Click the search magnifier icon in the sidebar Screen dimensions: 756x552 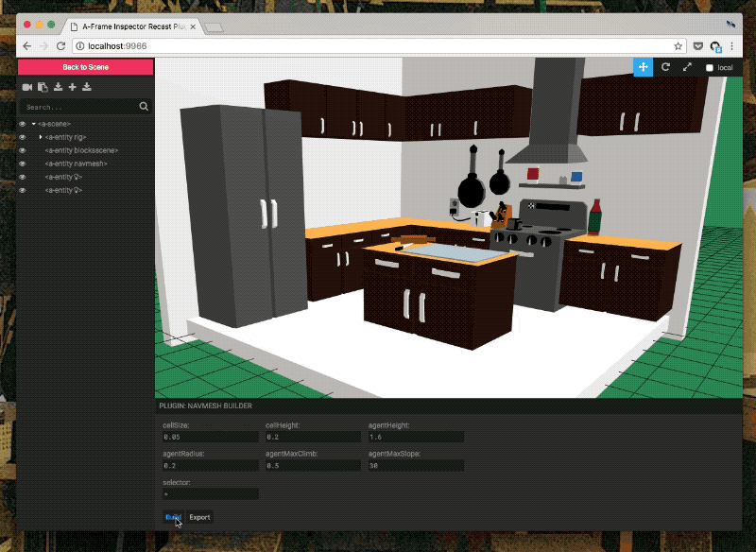pyautogui.click(x=144, y=107)
